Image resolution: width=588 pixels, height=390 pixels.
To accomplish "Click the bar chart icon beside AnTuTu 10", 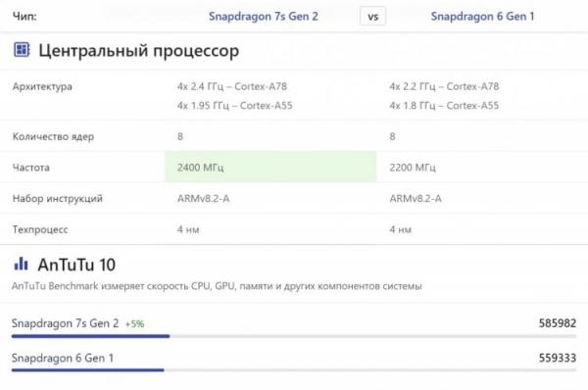I will [21, 264].
